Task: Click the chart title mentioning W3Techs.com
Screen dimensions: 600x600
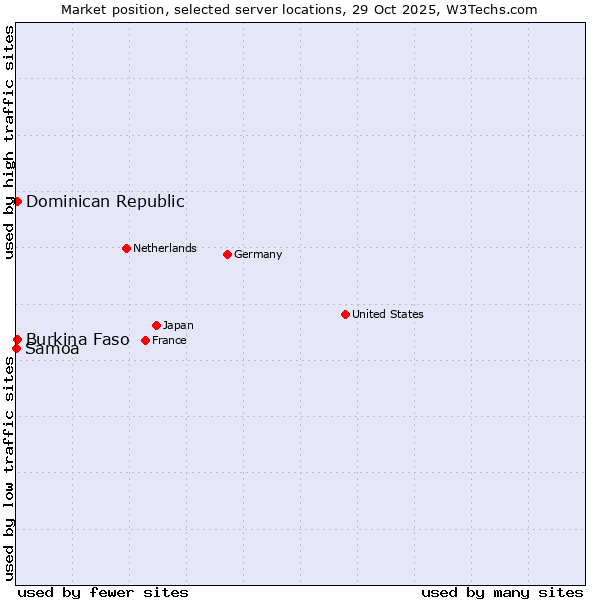Action: (x=299, y=9)
